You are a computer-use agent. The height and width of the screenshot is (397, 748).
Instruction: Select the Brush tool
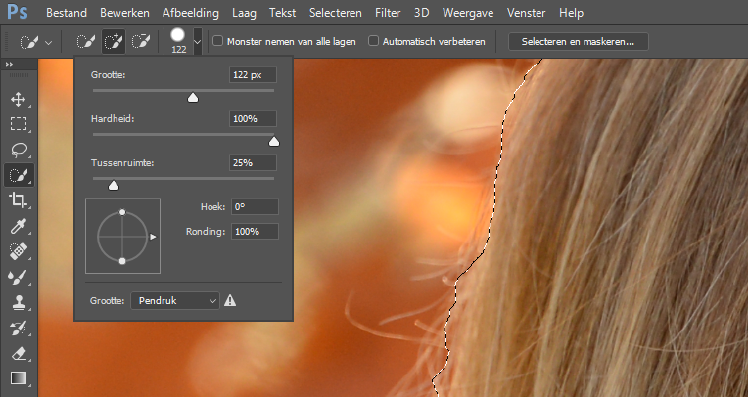pos(18,277)
